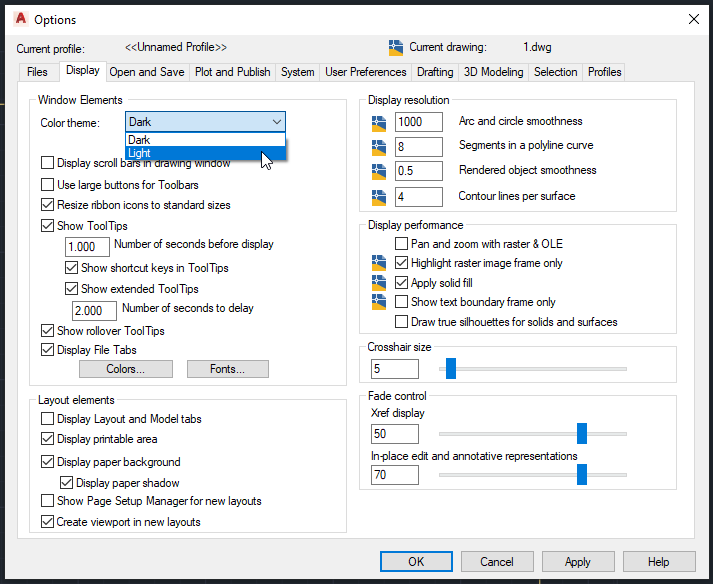713x584 pixels.
Task: Enable Display Layout and Model tabs
Action: click(x=47, y=418)
